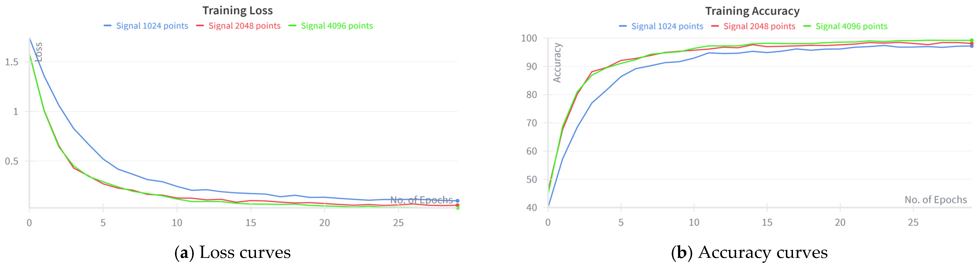The width and height of the screenshot is (980, 269).
Task: Click the Loss y-axis label
Action: pos(38,52)
